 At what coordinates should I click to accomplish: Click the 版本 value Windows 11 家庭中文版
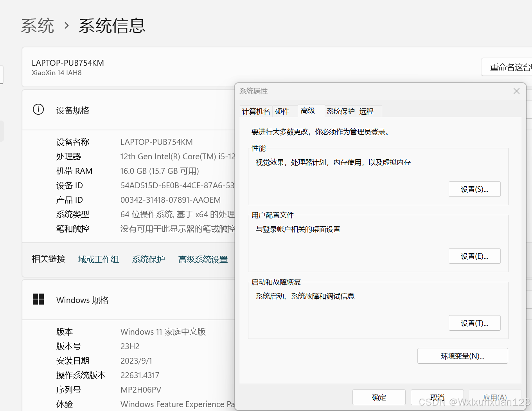163,332
